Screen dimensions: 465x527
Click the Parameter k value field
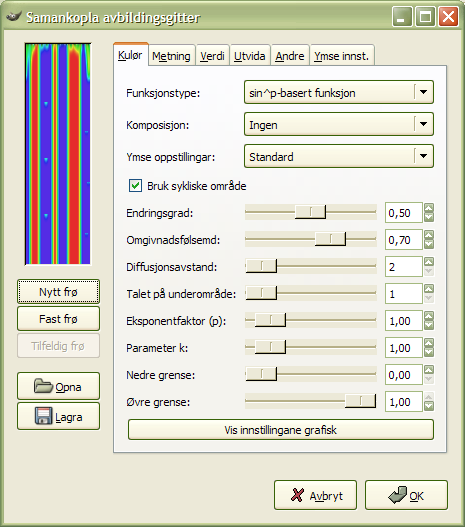(x=403, y=348)
